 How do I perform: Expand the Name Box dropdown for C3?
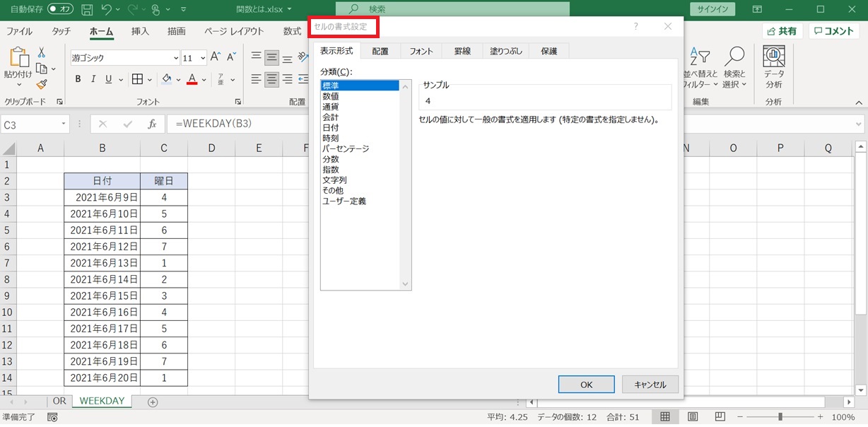click(x=64, y=124)
